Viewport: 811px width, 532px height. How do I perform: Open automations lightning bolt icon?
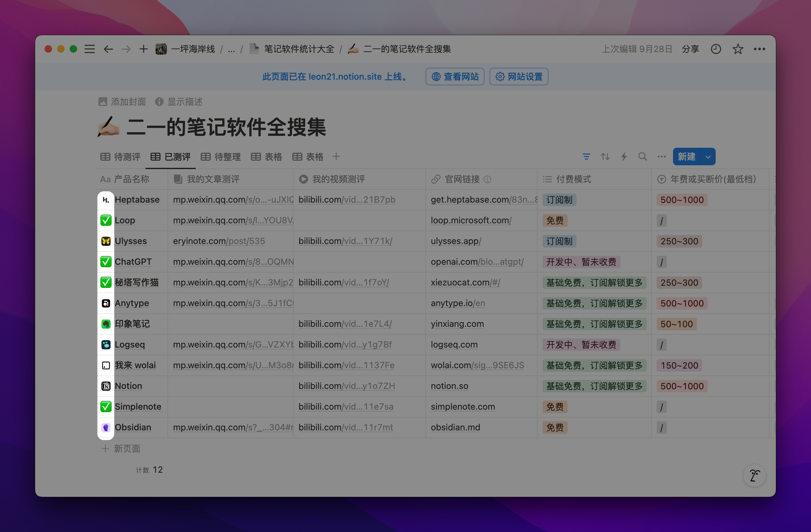click(x=624, y=157)
